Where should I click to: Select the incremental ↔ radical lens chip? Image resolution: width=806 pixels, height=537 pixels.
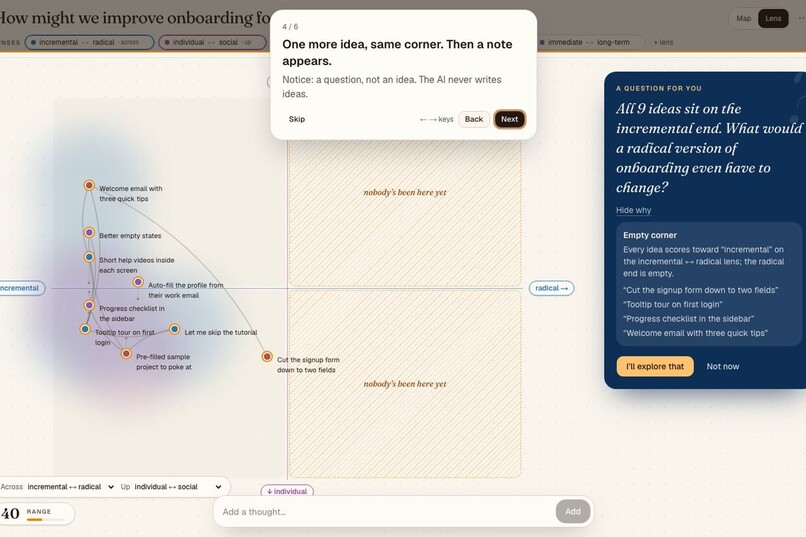click(89, 42)
